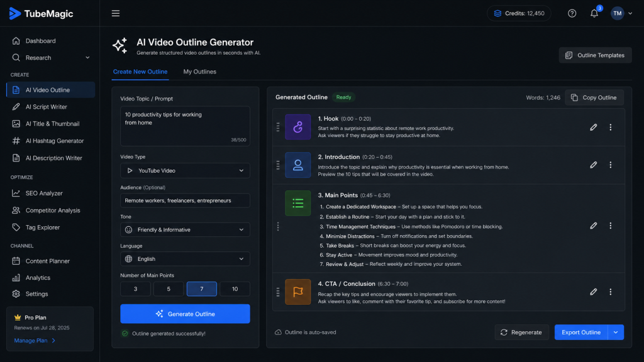The height and width of the screenshot is (362, 644).
Task: Click the 'Words: 1,246' count
Action: click(x=543, y=97)
